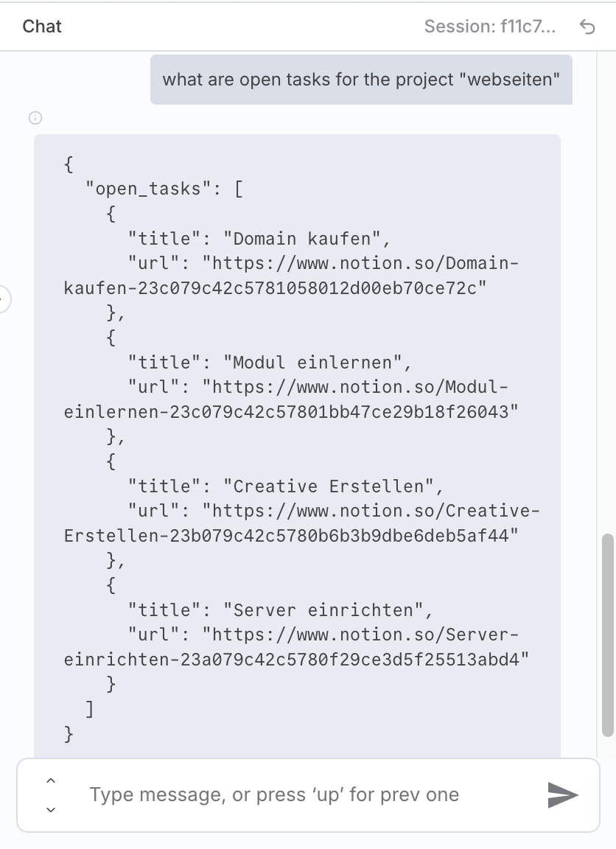
Task: Open the Domain-kaufen Notion URL
Action: (291, 276)
